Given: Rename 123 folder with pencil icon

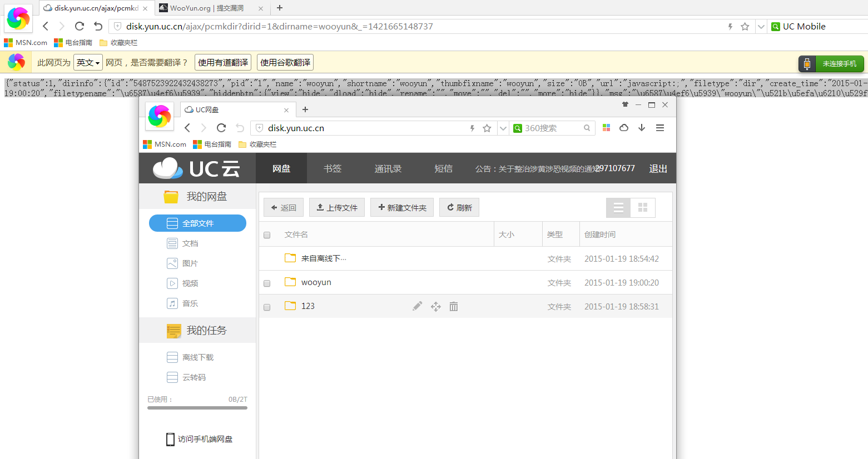Looking at the screenshot, I should pos(418,306).
